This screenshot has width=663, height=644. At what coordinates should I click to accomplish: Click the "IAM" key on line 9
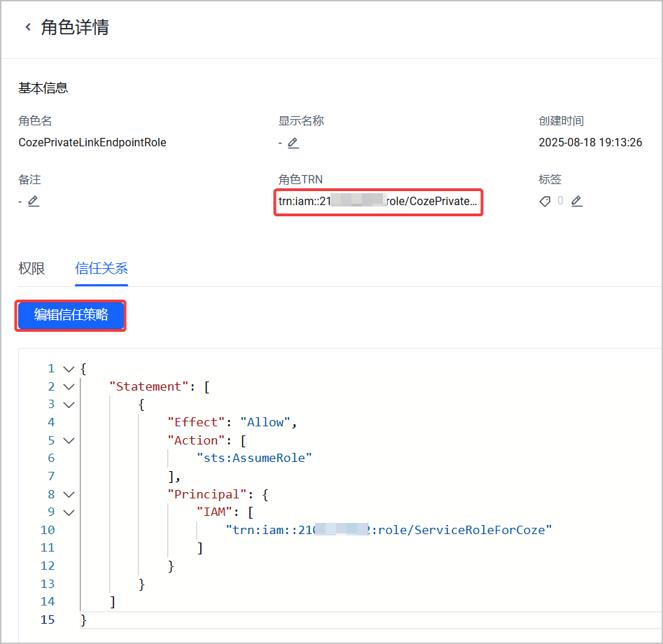(214, 512)
